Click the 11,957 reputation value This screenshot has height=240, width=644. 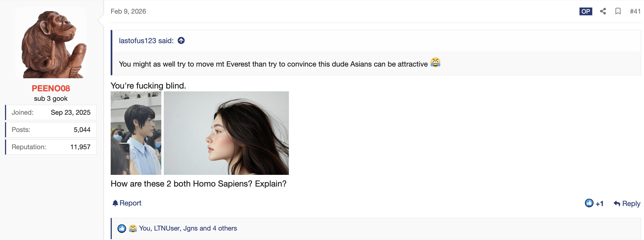tap(80, 147)
